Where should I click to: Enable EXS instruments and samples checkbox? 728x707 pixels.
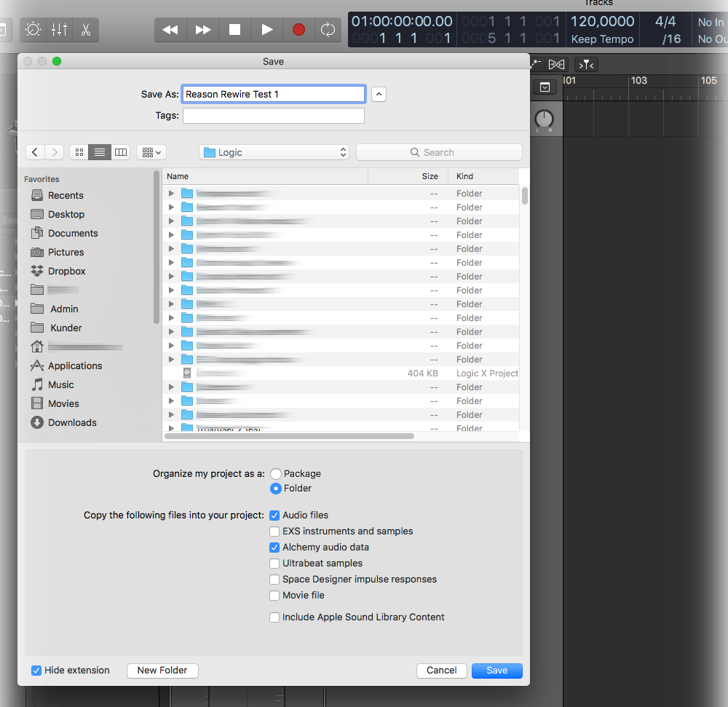pos(274,532)
